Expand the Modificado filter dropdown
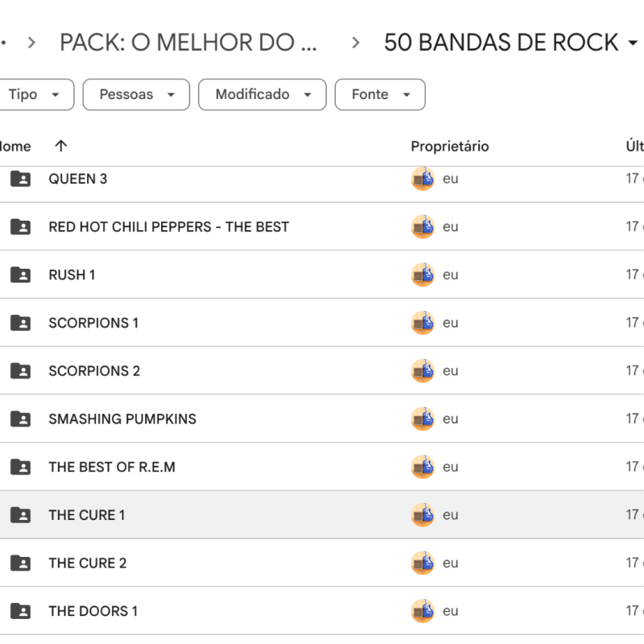The width and height of the screenshot is (644, 644). tap(262, 94)
